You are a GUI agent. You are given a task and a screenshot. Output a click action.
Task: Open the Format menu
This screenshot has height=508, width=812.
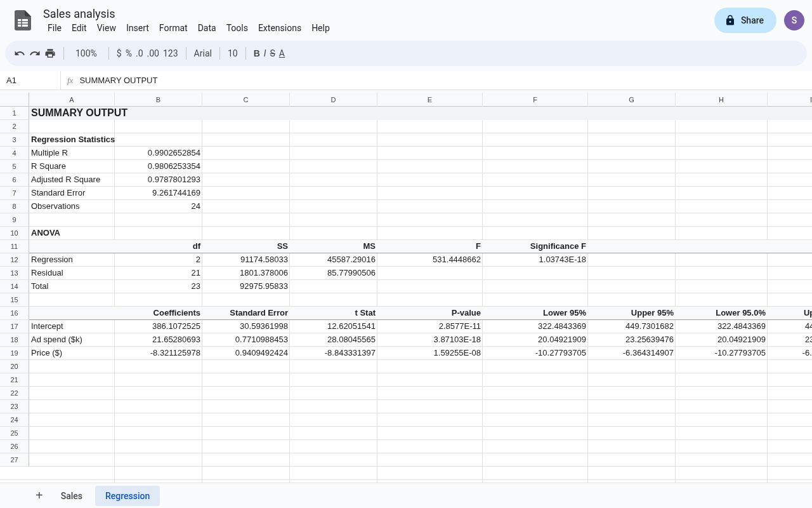(173, 28)
